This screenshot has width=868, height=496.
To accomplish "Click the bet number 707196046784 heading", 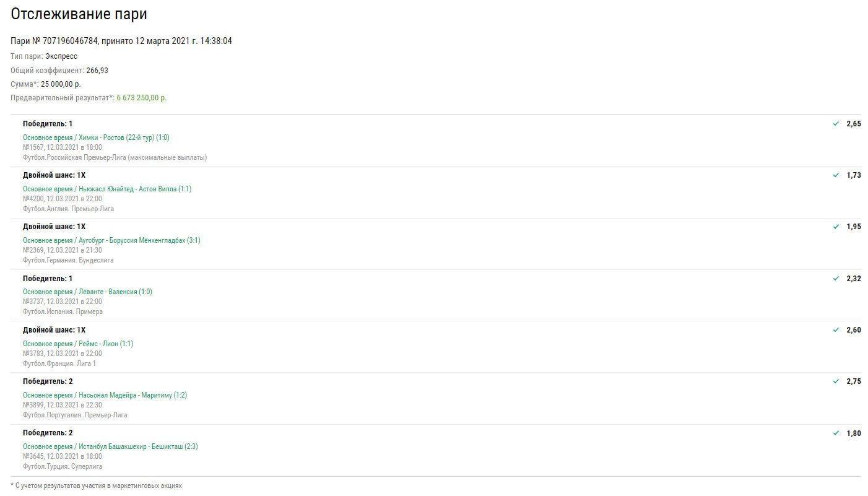I will (x=121, y=41).
